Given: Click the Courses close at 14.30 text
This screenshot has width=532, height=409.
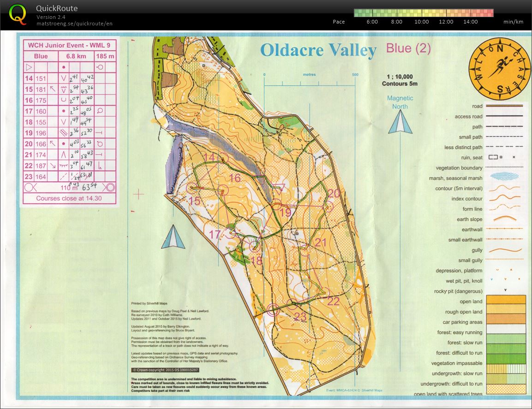Looking at the screenshot, I should 69,198.
